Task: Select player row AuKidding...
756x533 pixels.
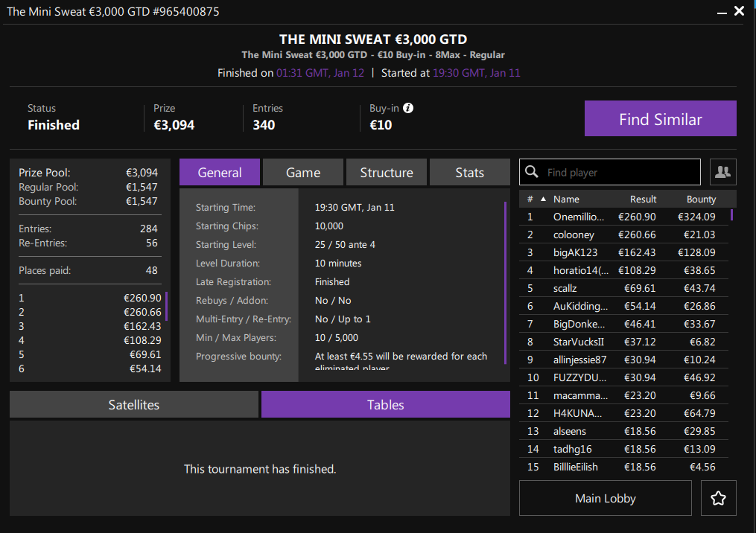Action: (x=623, y=306)
